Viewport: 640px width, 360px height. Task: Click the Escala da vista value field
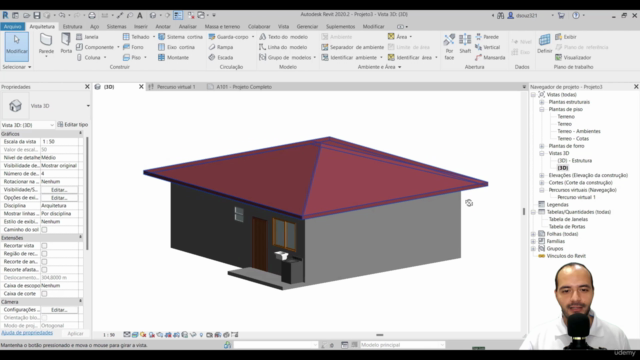[60, 142]
